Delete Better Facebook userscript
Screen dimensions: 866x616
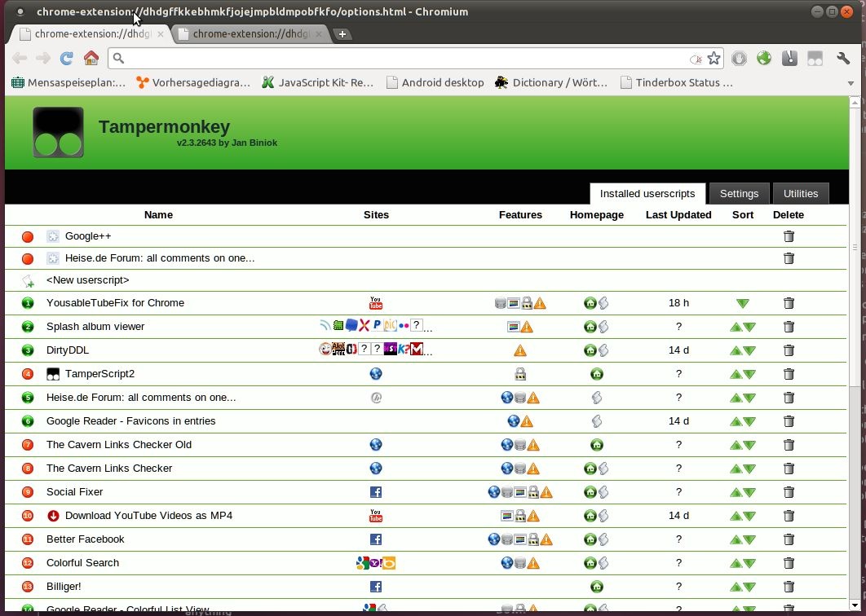[789, 539]
